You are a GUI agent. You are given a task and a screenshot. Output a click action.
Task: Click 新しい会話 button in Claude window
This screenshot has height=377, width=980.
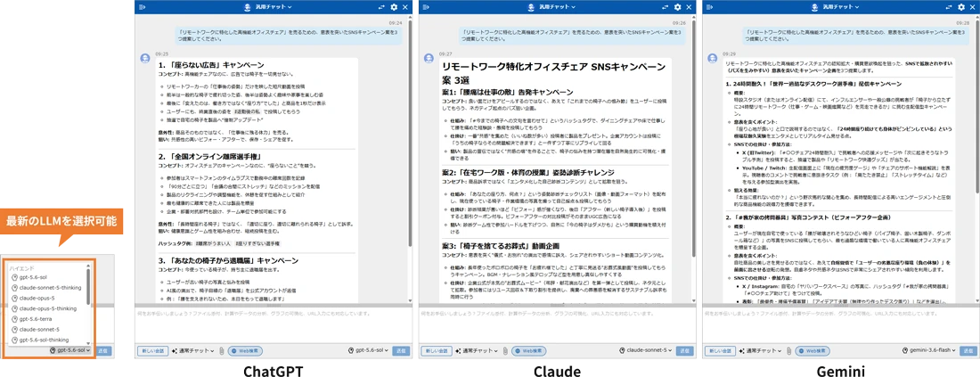click(436, 351)
